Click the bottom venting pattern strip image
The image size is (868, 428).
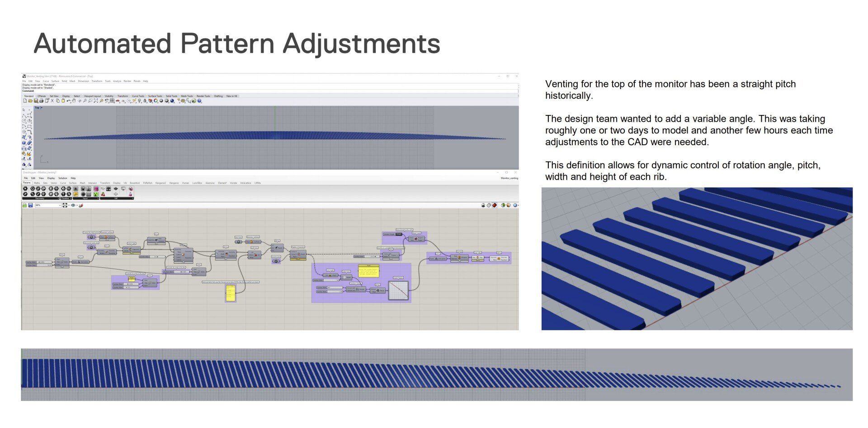437,375
